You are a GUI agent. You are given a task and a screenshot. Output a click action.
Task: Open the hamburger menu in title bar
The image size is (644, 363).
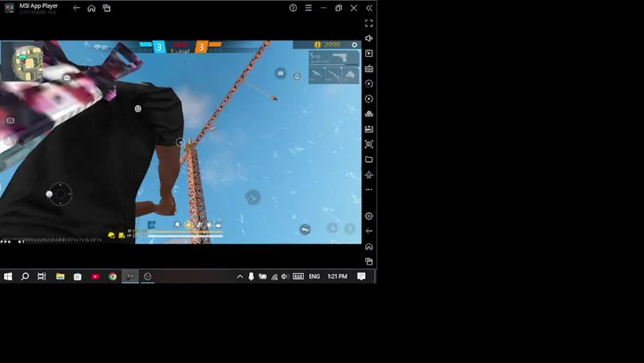308,8
